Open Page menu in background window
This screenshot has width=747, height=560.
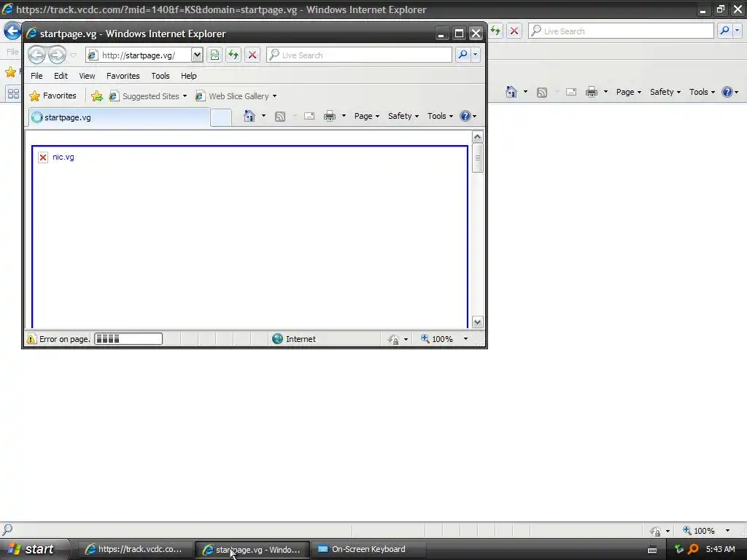click(x=628, y=92)
